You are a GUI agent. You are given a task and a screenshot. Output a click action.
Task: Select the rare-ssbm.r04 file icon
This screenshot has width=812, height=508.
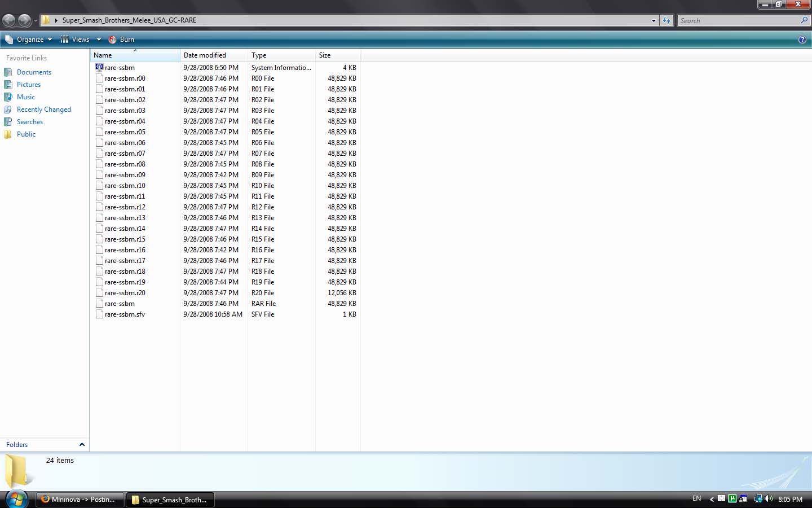click(x=99, y=121)
